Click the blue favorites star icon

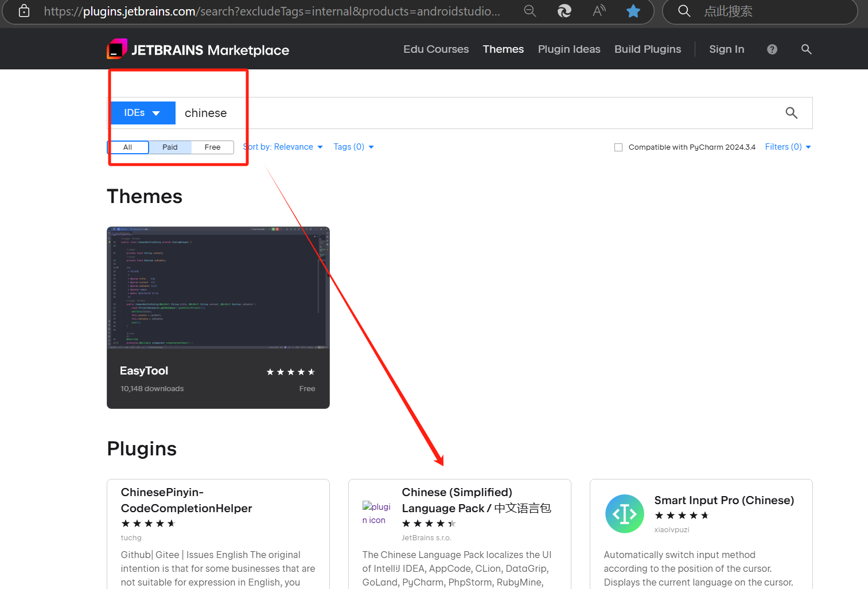tap(633, 11)
